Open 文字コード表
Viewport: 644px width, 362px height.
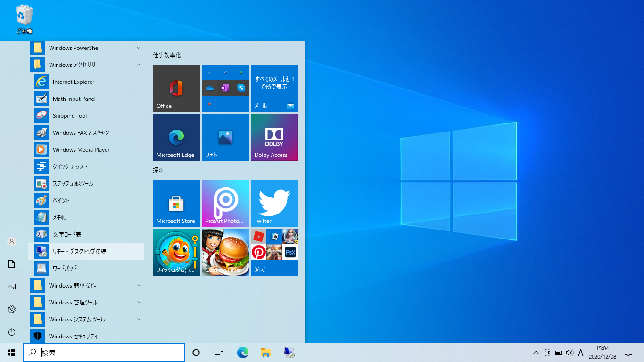coord(86,234)
